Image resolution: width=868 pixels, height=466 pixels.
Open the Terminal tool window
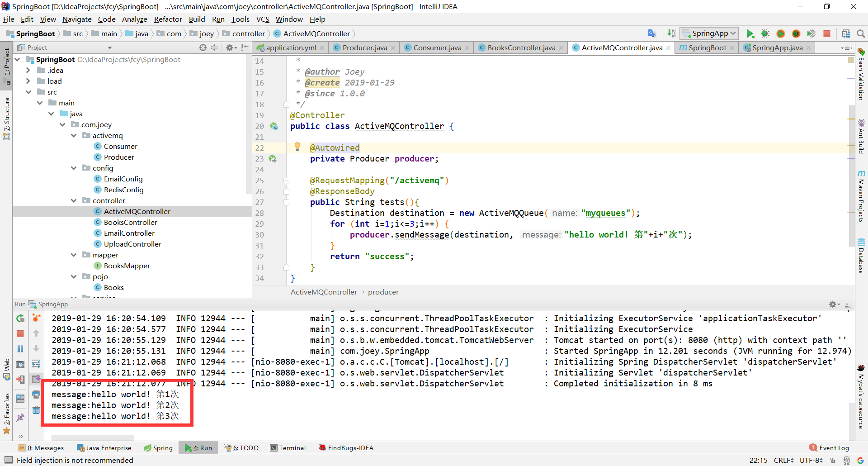[288, 448]
